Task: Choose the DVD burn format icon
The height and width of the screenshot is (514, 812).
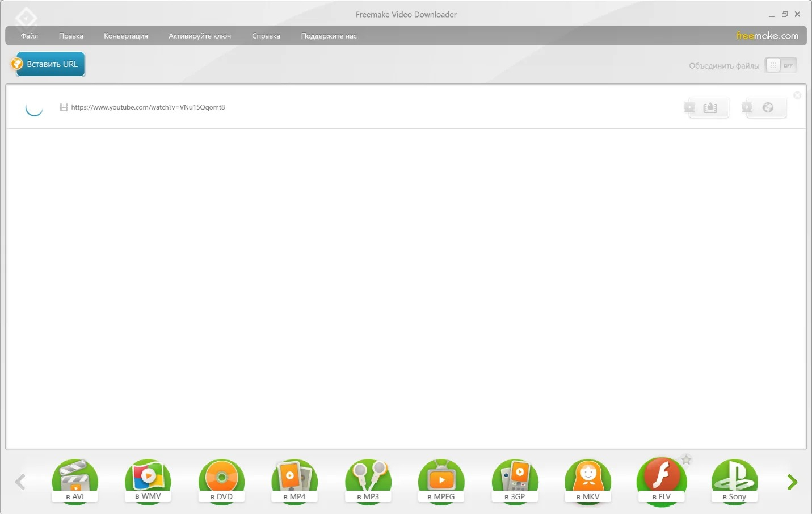Action: tap(221, 482)
